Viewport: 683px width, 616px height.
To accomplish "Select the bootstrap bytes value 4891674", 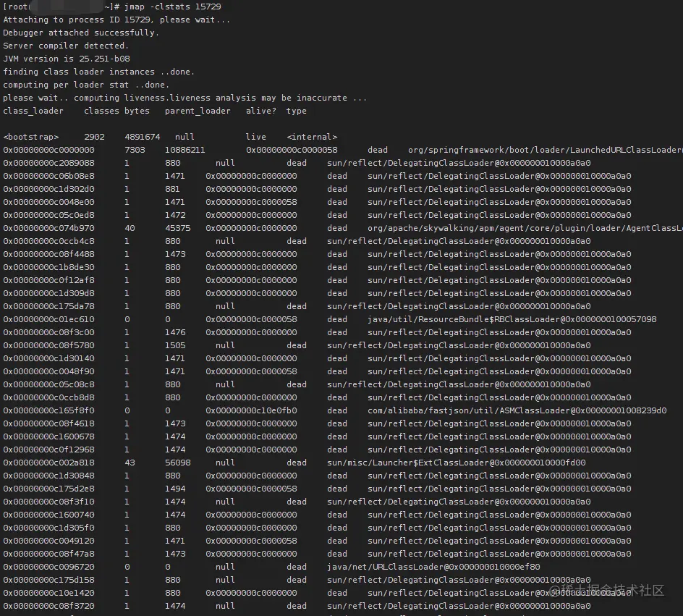I will (143, 137).
